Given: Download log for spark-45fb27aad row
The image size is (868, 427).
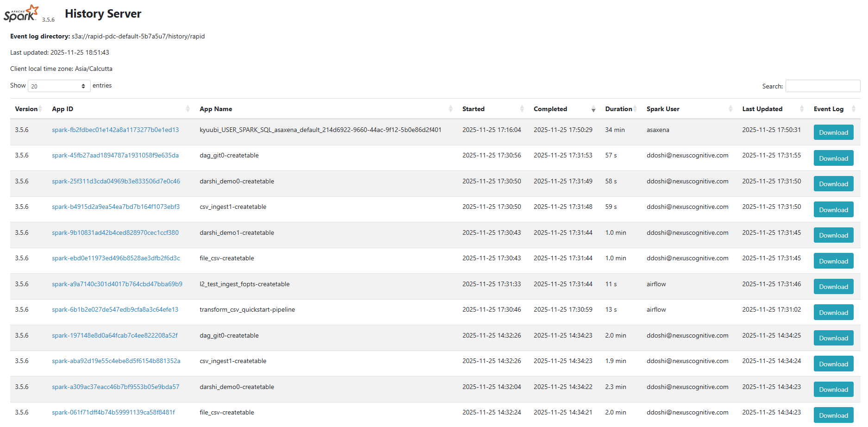Looking at the screenshot, I should point(833,158).
